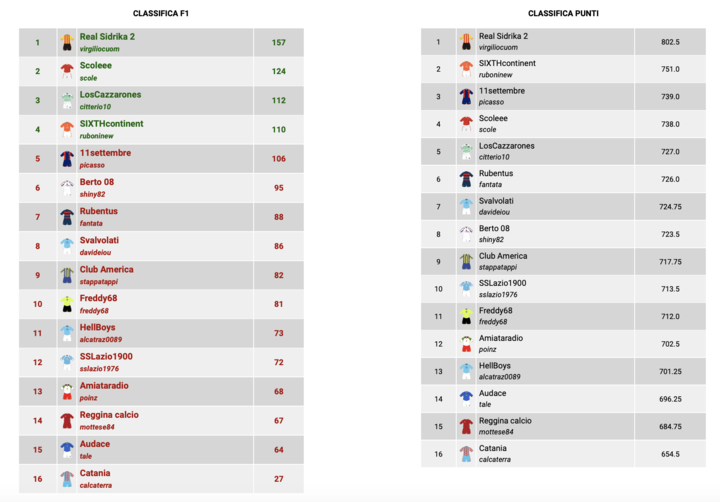Open SIXTHcontinent team link in F1 table
The image size is (720, 502).
click(x=112, y=124)
